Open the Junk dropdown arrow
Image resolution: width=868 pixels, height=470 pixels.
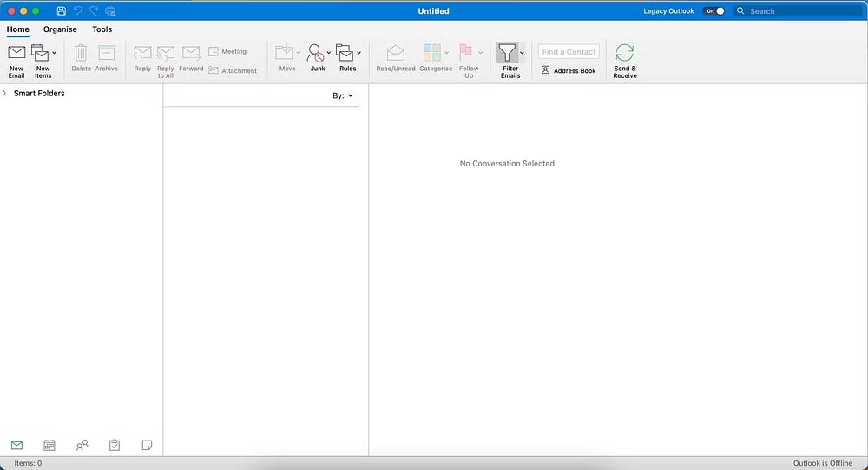click(x=328, y=53)
